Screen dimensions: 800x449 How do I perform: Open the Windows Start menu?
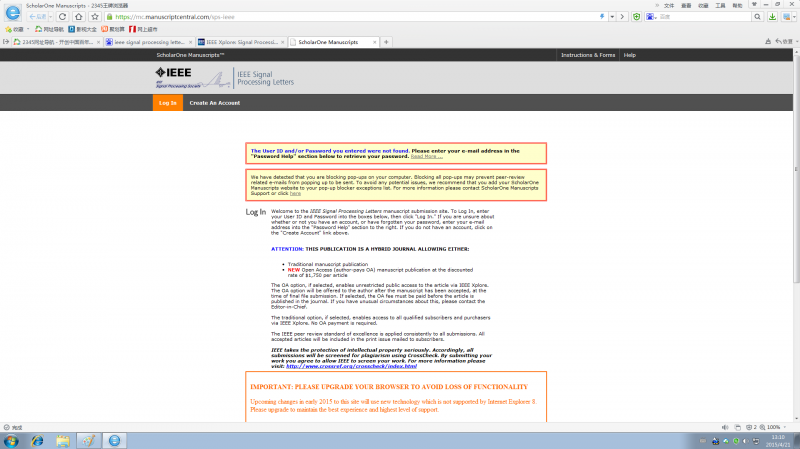(11, 441)
